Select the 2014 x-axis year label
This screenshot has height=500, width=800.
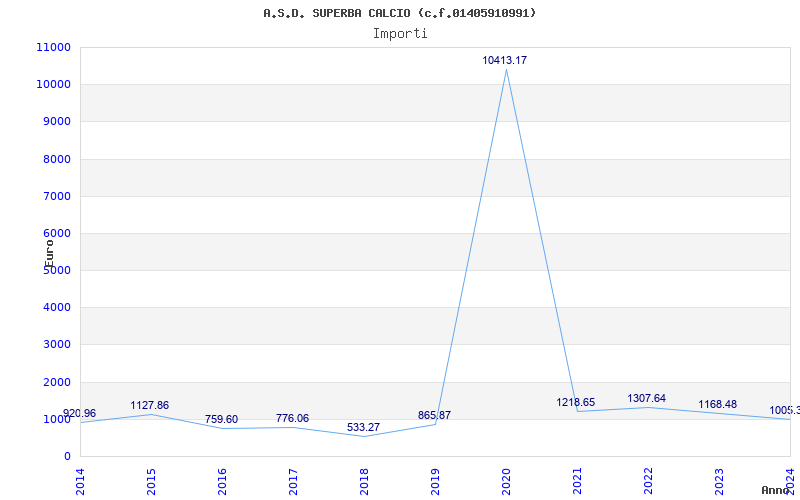[x=81, y=482]
